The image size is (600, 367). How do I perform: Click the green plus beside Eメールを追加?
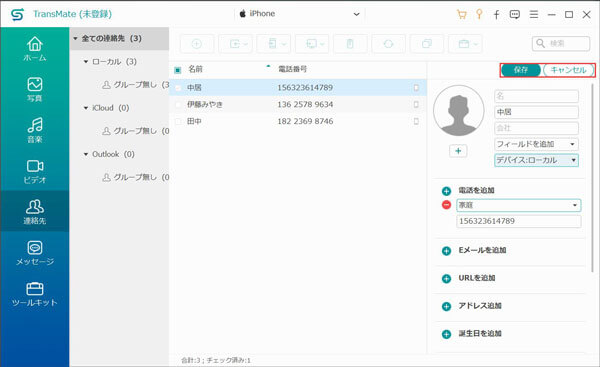coord(446,251)
